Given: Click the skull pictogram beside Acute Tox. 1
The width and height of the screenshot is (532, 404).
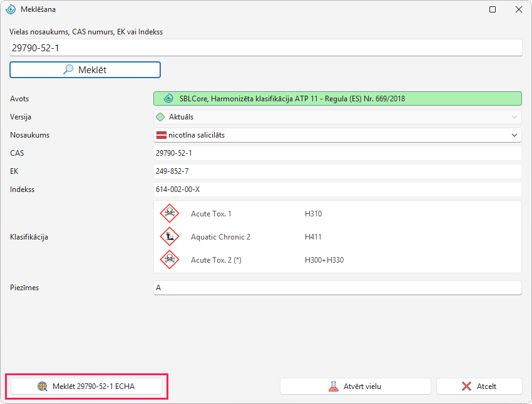Looking at the screenshot, I should coord(170,213).
